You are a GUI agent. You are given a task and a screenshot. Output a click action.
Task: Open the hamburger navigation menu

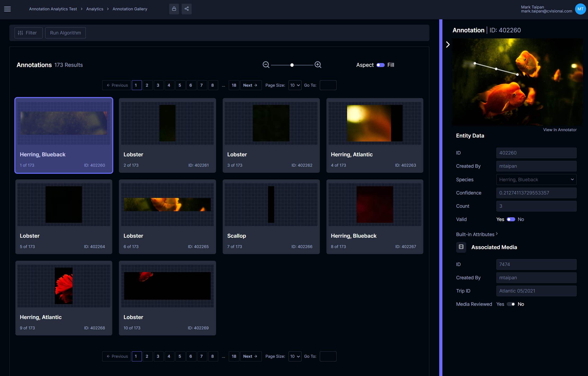point(7,9)
